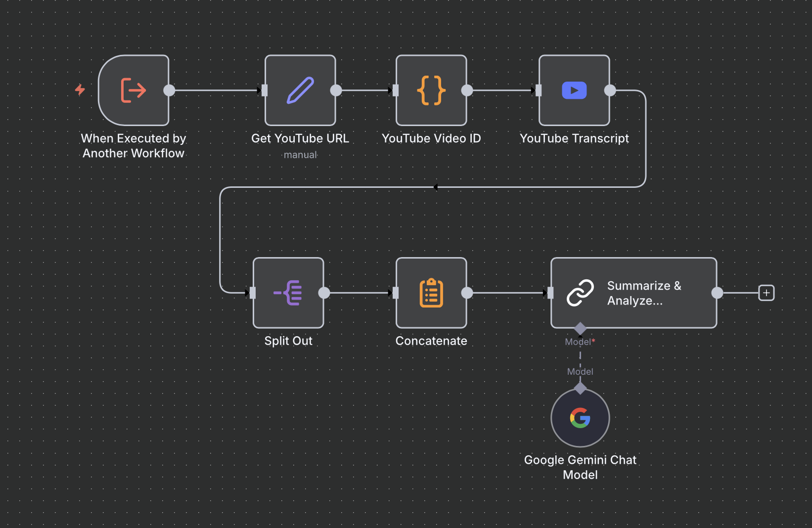This screenshot has height=528, width=812.
Task: Click the output port of trigger node
Action: 169,90
